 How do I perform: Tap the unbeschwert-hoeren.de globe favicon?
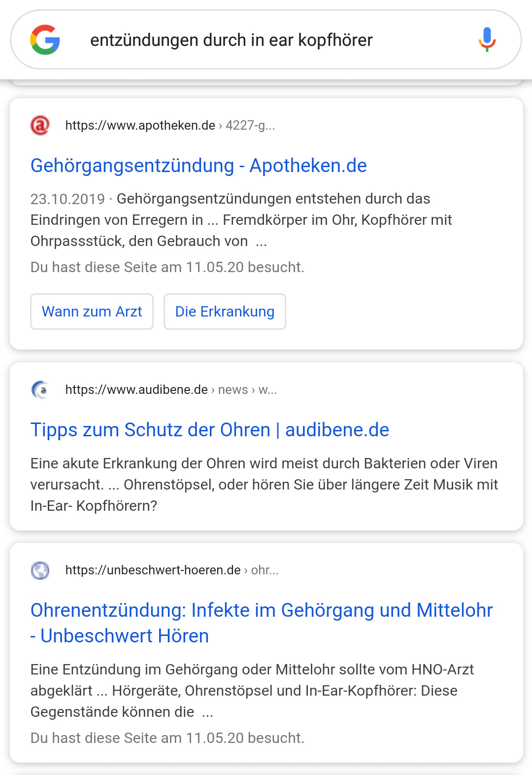tap(40, 570)
